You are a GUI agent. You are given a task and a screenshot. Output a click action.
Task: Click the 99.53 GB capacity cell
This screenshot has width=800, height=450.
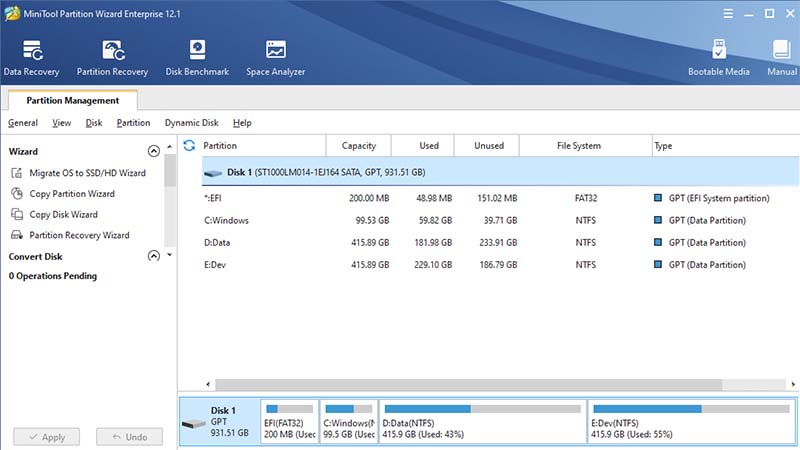pos(372,220)
